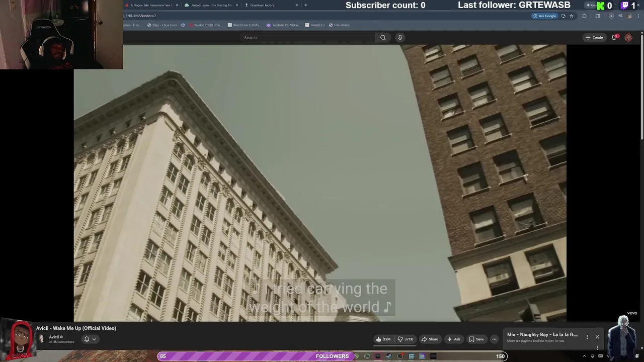Click the Mix - Naughty Boy playlist title
Screen dimensions: 644x362
click(x=542, y=334)
